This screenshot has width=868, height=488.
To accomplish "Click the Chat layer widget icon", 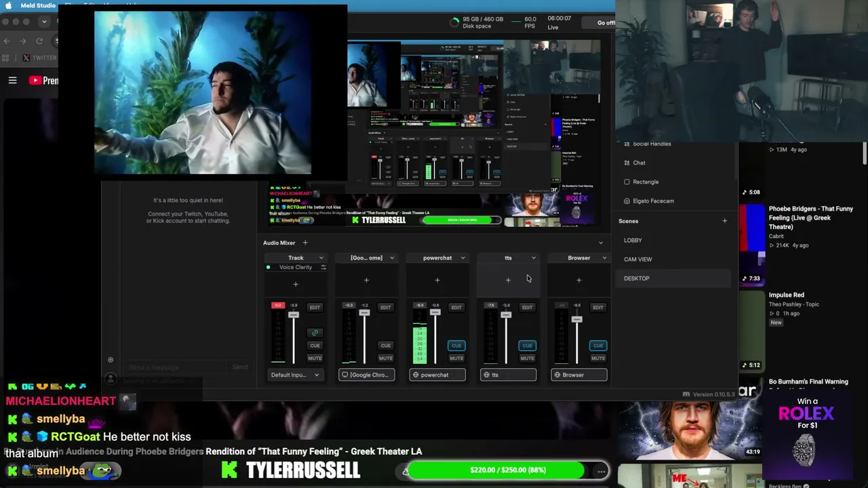I will pyautogui.click(x=627, y=163).
